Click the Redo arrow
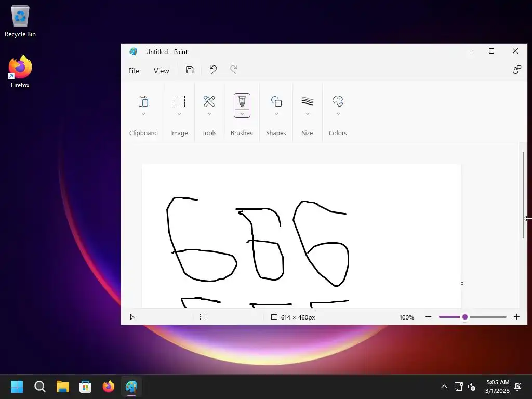The height and width of the screenshot is (399, 532). point(233,70)
